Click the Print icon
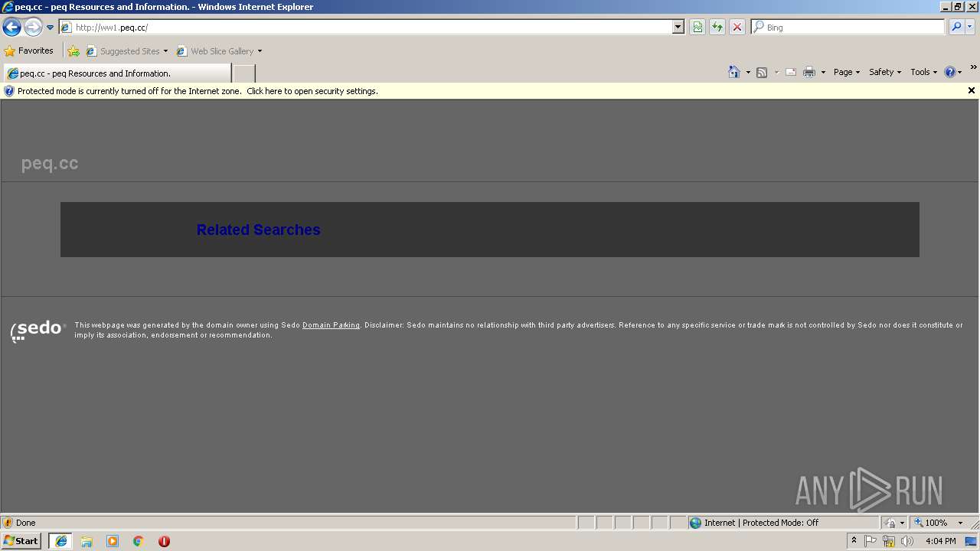This screenshot has width=980, height=551. 809,72
